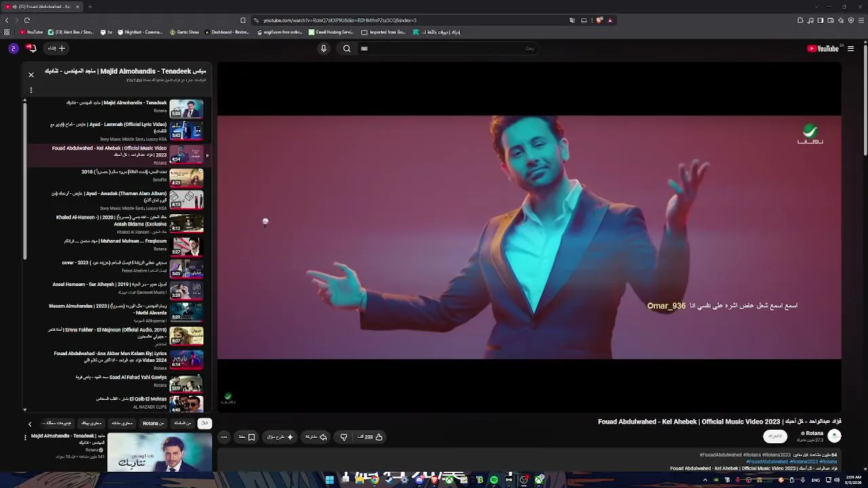The height and width of the screenshot is (488, 868).
Task: Open the Nightbot bookmark
Action: (x=140, y=32)
